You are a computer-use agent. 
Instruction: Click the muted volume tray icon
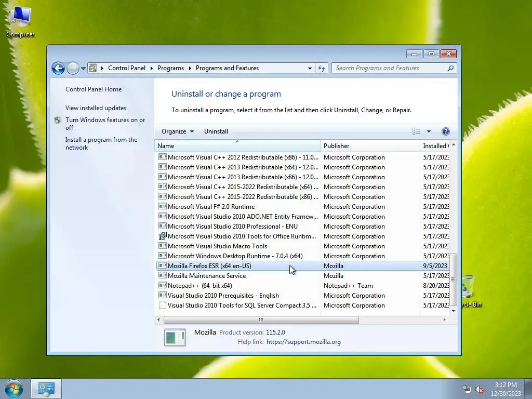coord(480,389)
